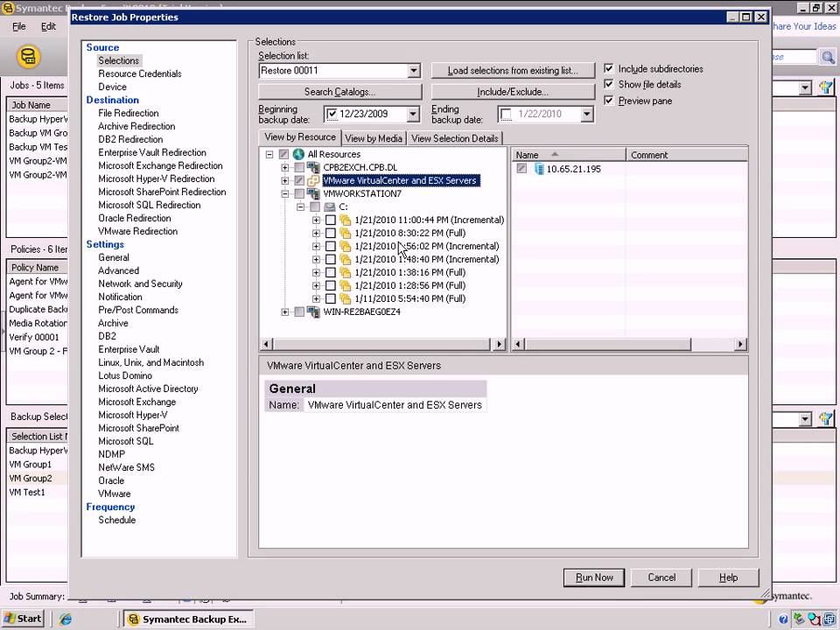The image size is (840, 630).
Task: Enable the Ending backup date checkbox
Action: click(506, 114)
